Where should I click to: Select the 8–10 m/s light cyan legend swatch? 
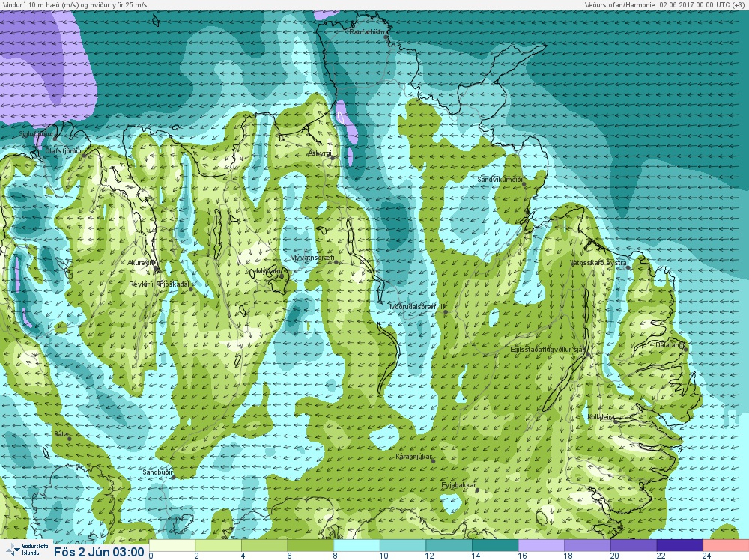pyautogui.click(x=357, y=545)
